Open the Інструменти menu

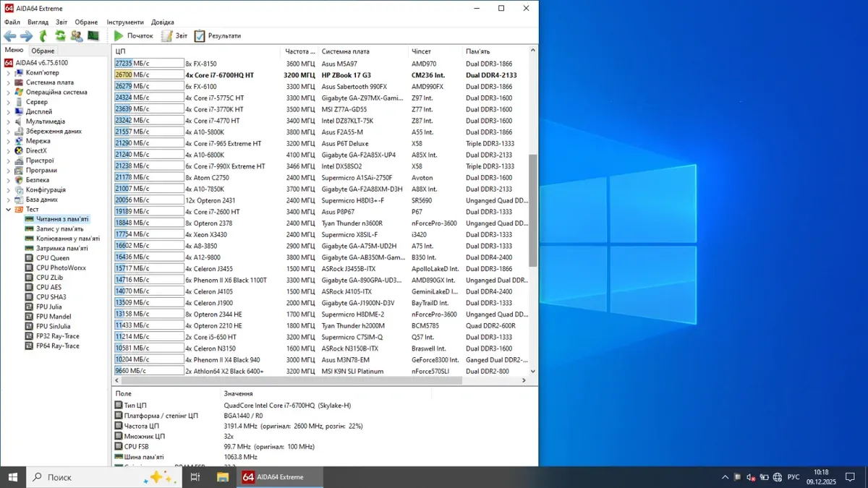[x=125, y=22]
